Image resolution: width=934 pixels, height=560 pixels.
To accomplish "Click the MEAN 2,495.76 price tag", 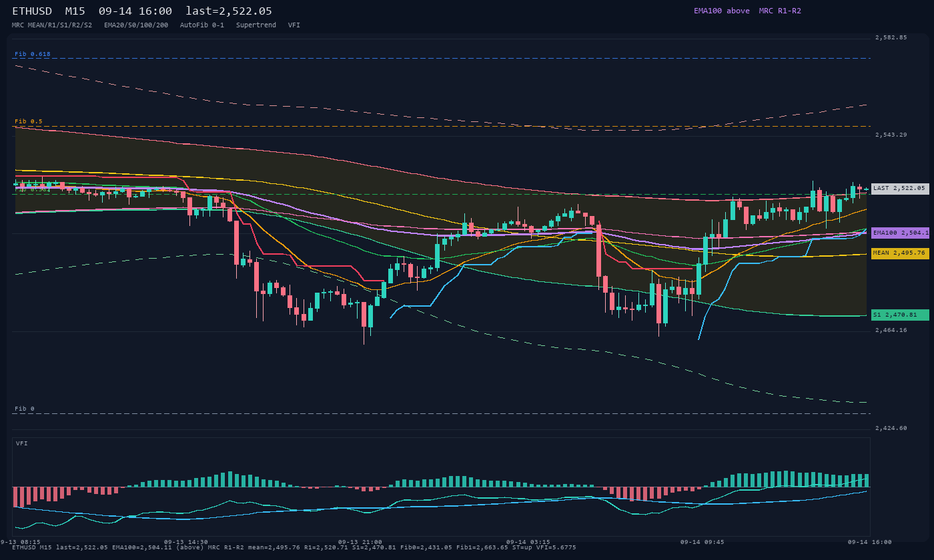I will click(x=900, y=253).
